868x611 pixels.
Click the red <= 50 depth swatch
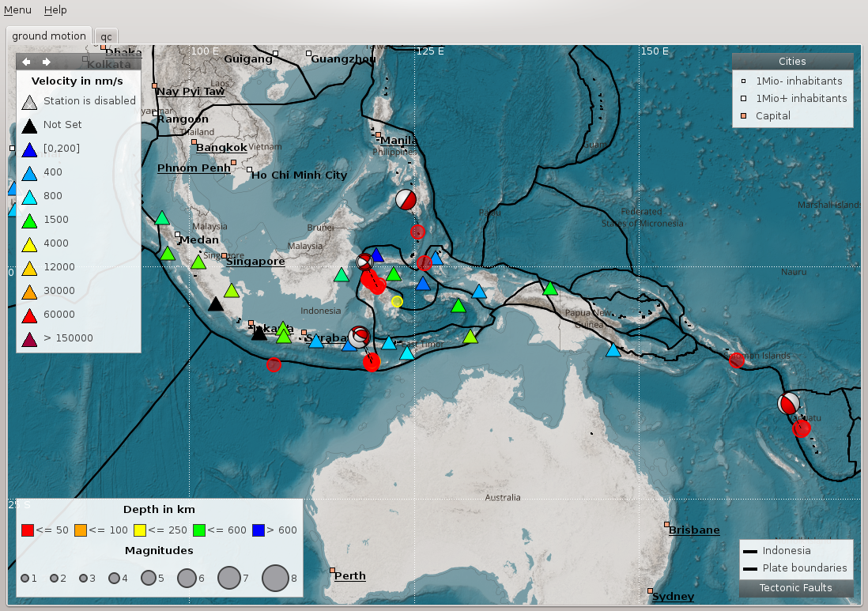pyautogui.click(x=27, y=530)
